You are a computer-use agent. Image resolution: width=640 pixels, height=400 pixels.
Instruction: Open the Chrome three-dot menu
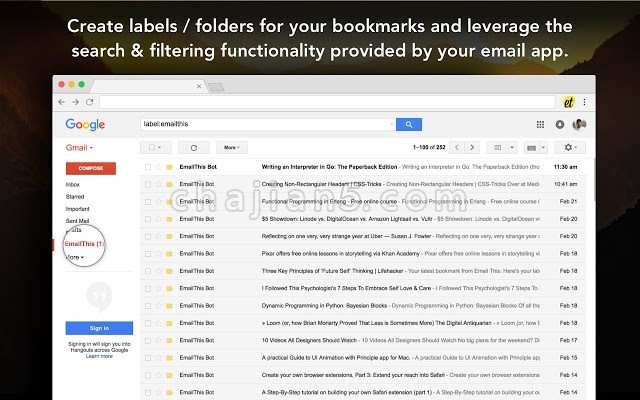(x=584, y=102)
